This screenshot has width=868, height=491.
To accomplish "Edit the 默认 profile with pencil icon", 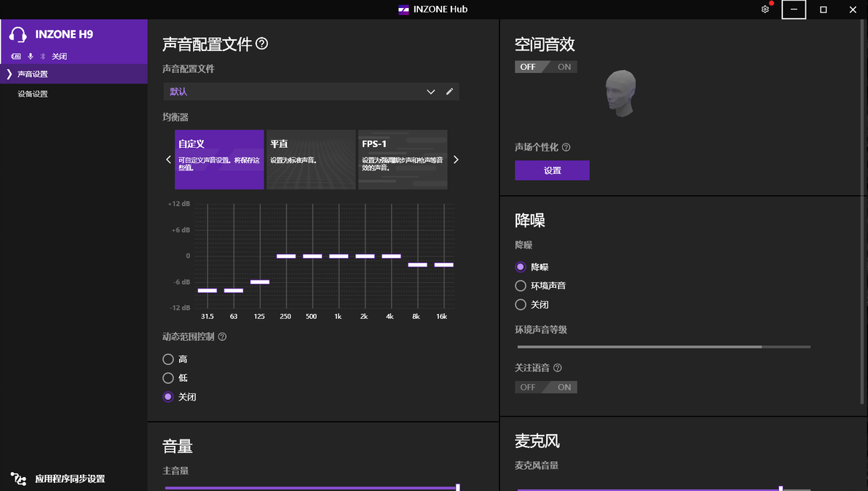I will [x=449, y=91].
